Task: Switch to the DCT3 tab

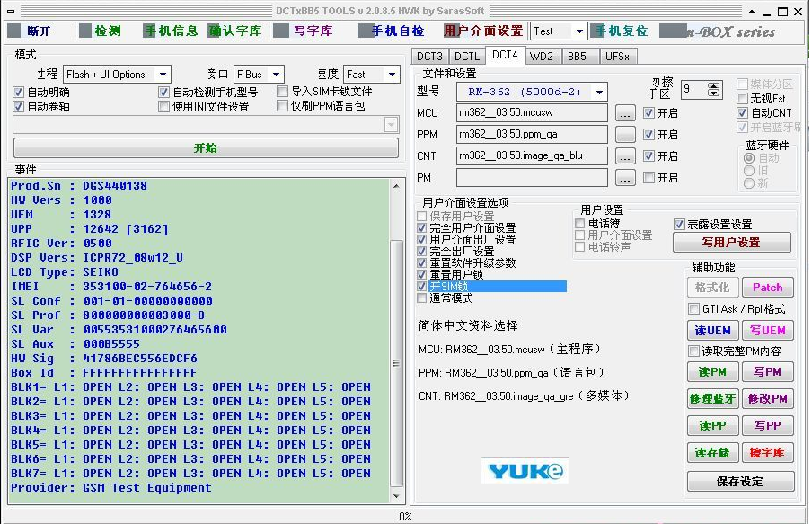Action: click(429, 57)
